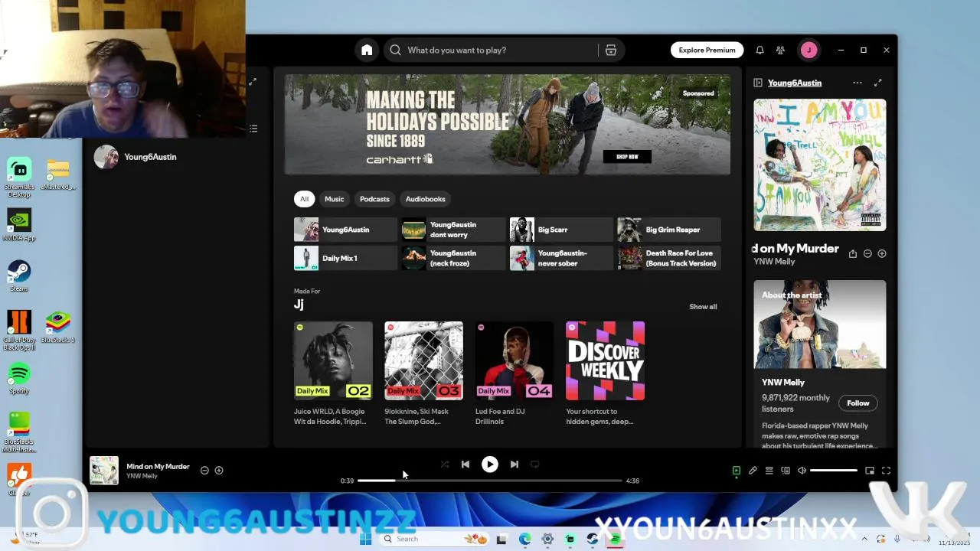Toggle shuffle playback

click(x=445, y=465)
